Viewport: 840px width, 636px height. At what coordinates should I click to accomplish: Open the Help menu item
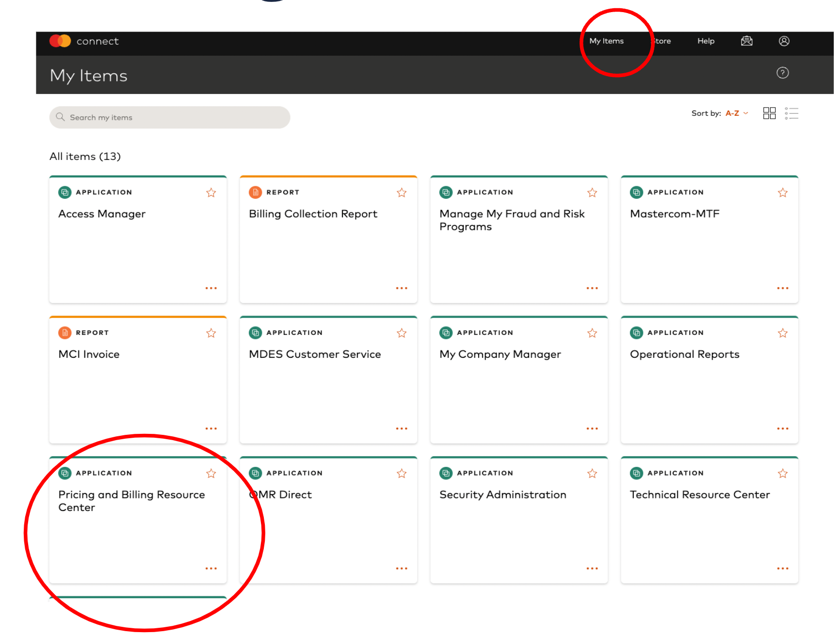(706, 41)
